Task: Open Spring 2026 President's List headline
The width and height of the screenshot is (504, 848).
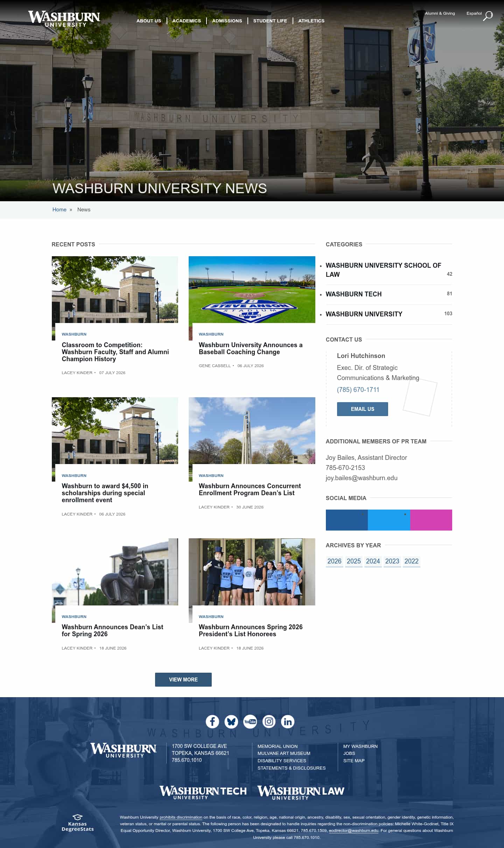Action: click(x=251, y=630)
